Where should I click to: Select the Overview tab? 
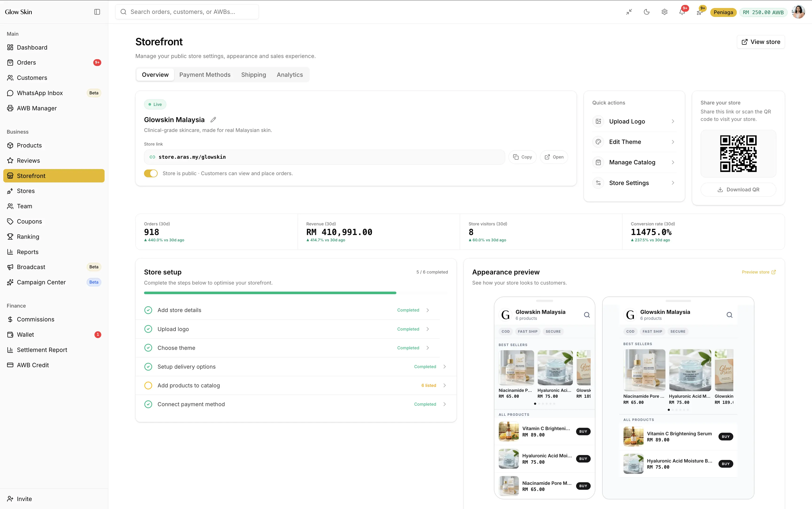click(155, 75)
